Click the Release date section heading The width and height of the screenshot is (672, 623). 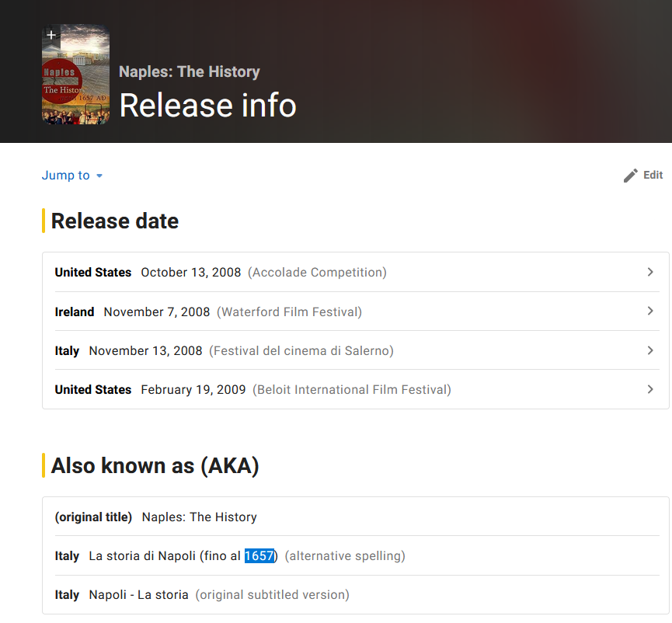point(115,221)
